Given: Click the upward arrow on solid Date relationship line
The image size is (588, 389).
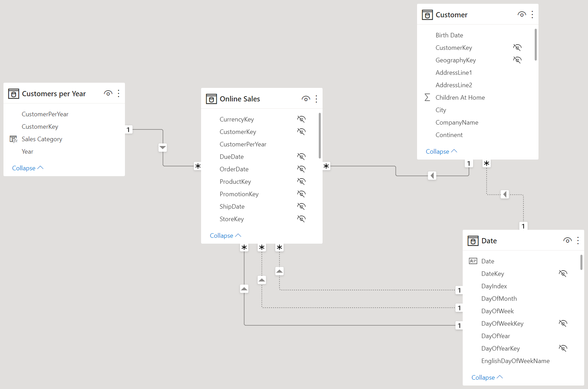Looking at the screenshot, I should 244,289.
